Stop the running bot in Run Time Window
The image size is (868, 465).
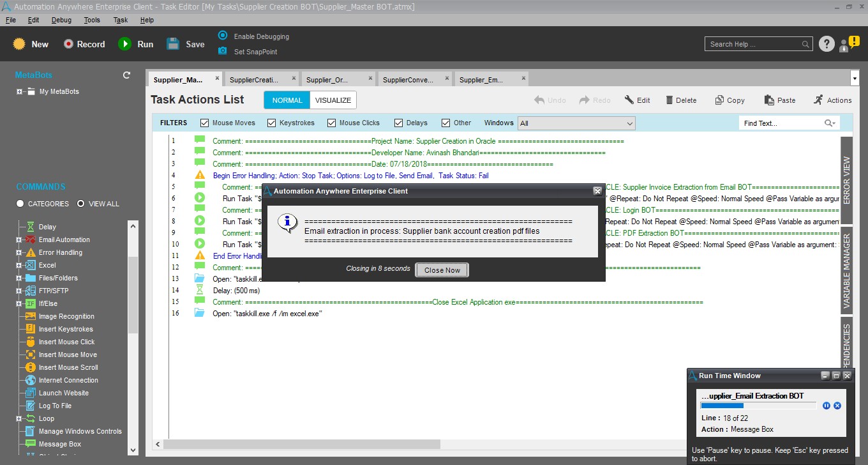tap(837, 406)
